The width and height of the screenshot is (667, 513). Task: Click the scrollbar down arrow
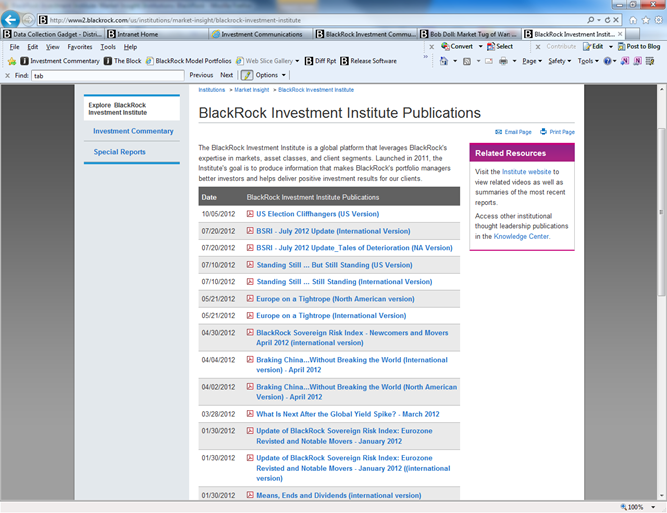(x=661, y=496)
